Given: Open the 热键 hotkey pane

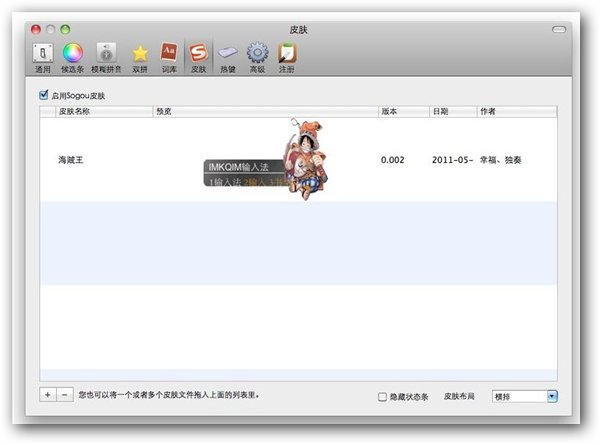Looking at the screenshot, I should [228, 57].
